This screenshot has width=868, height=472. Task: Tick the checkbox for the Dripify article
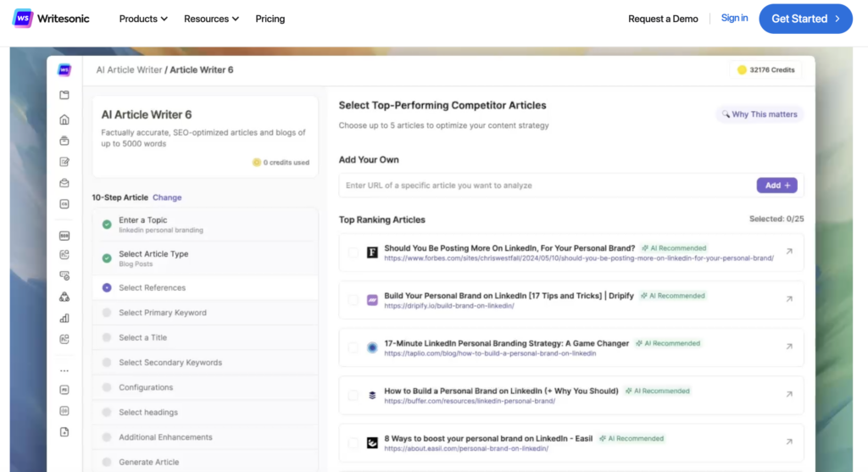pyautogui.click(x=353, y=300)
